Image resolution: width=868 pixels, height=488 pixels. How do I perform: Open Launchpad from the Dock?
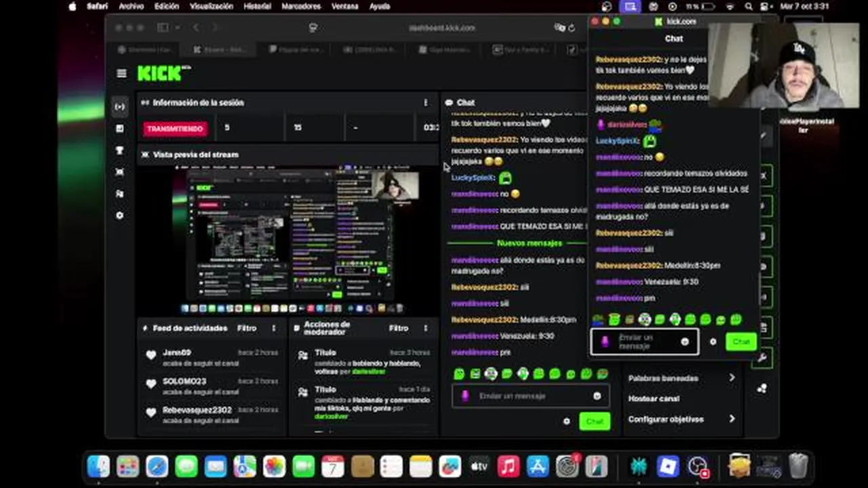point(127,466)
